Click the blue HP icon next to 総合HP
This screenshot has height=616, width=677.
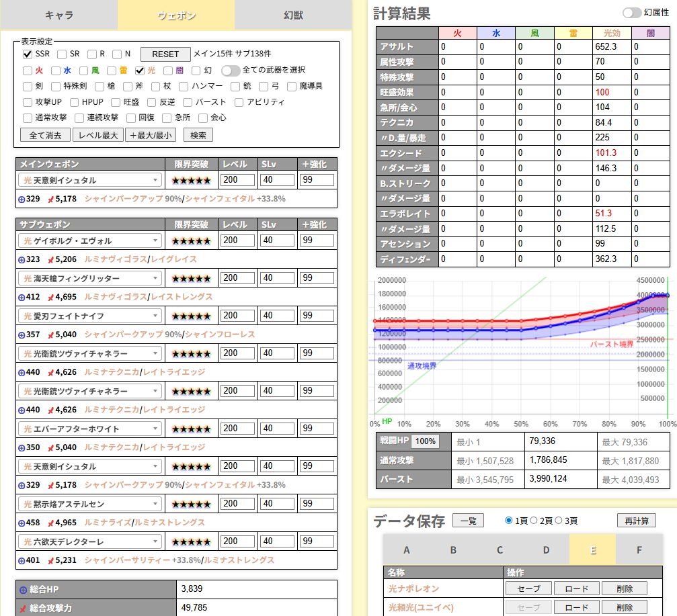click(x=23, y=590)
